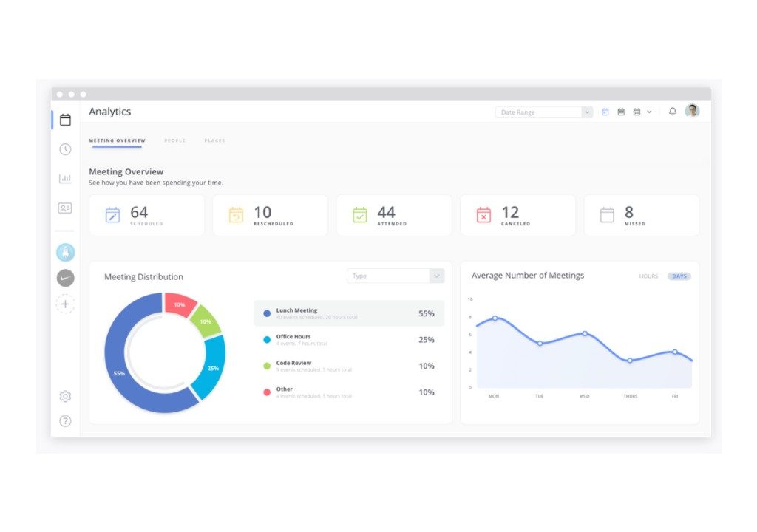Expand the chevron beside calendar view icons
Image resolution: width=757 pixels, height=532 pixels.
click(649, 112)
